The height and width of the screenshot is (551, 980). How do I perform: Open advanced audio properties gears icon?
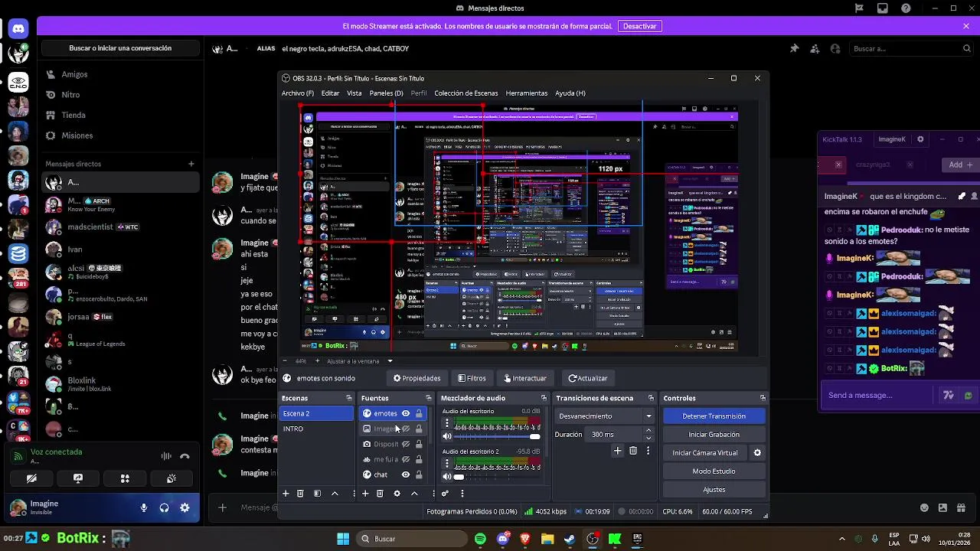click(445, 494)
